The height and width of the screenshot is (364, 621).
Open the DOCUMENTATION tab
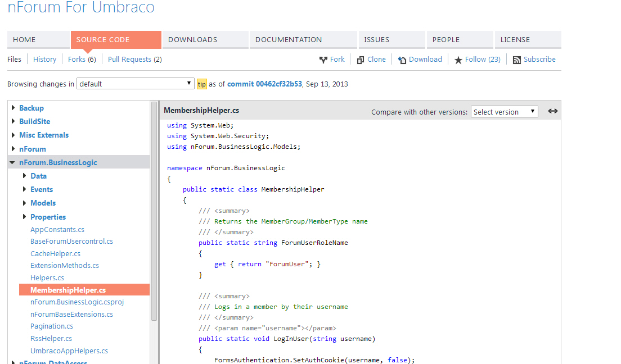point(303,39)
